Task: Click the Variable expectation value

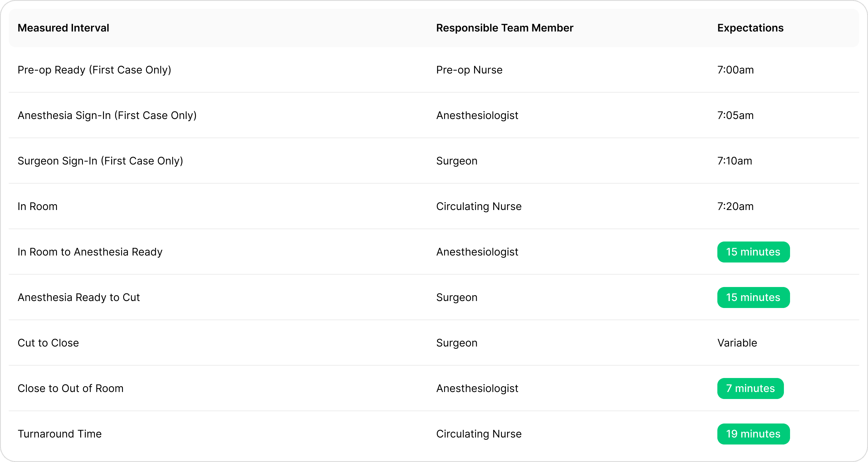Action: point(737,343)
